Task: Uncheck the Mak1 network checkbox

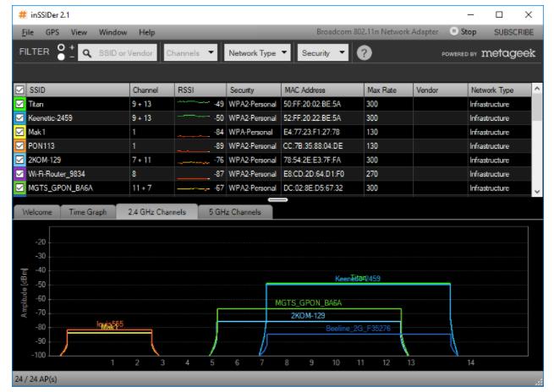Action: 19,132
